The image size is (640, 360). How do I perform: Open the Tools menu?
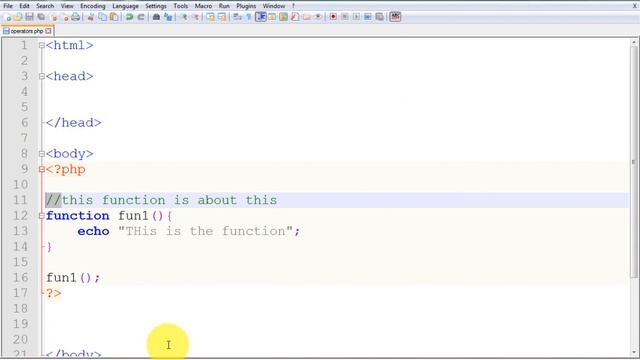pyautogui.click(x=180, y=6)
